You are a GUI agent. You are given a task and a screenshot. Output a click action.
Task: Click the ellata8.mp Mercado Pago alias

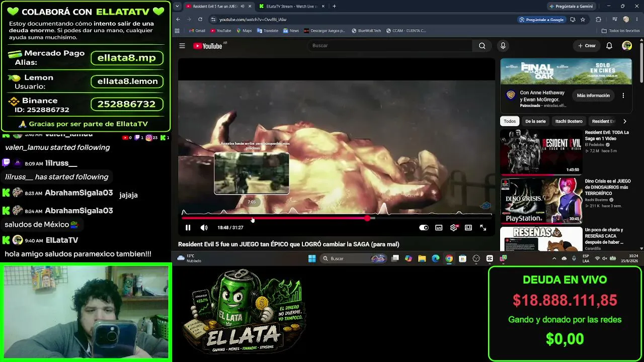(127, 58)
